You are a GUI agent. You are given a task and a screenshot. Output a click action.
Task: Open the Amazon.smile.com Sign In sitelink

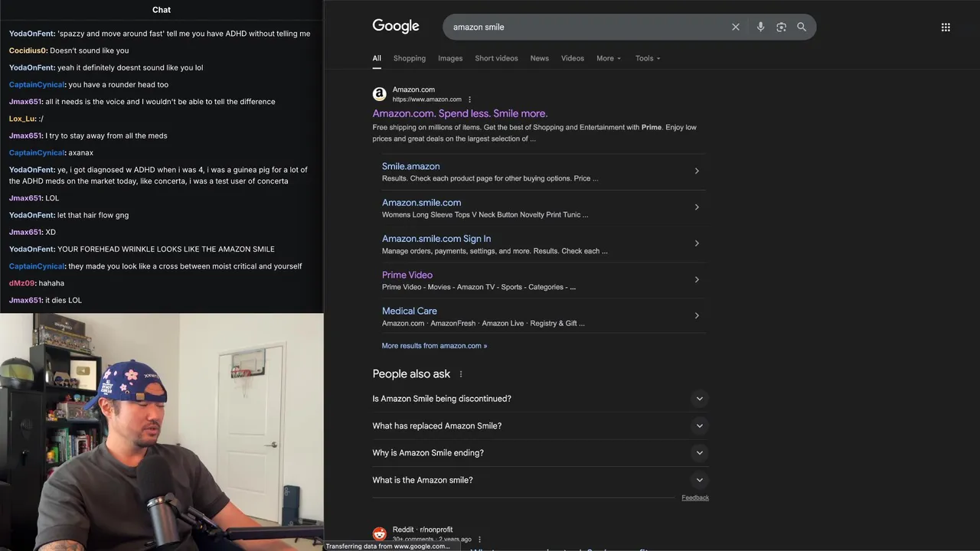tap(436, 239)
